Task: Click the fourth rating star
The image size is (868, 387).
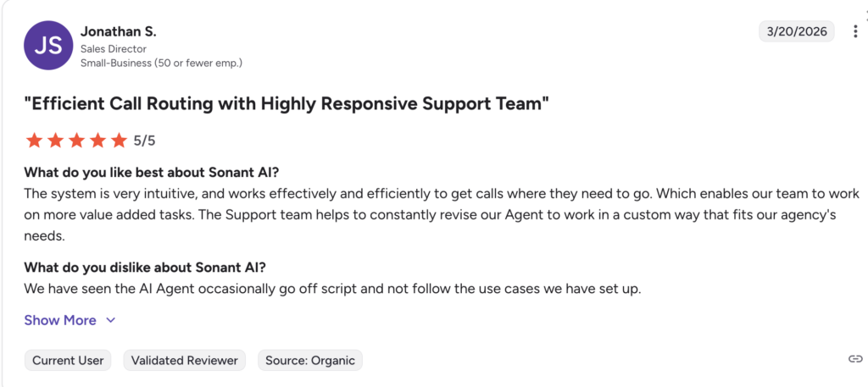Action: [x=97, y=140]
